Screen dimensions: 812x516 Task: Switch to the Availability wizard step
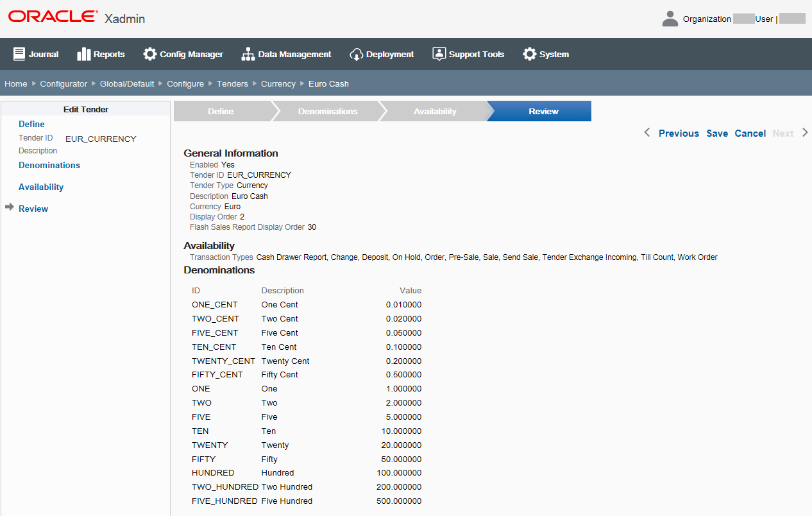435,110
